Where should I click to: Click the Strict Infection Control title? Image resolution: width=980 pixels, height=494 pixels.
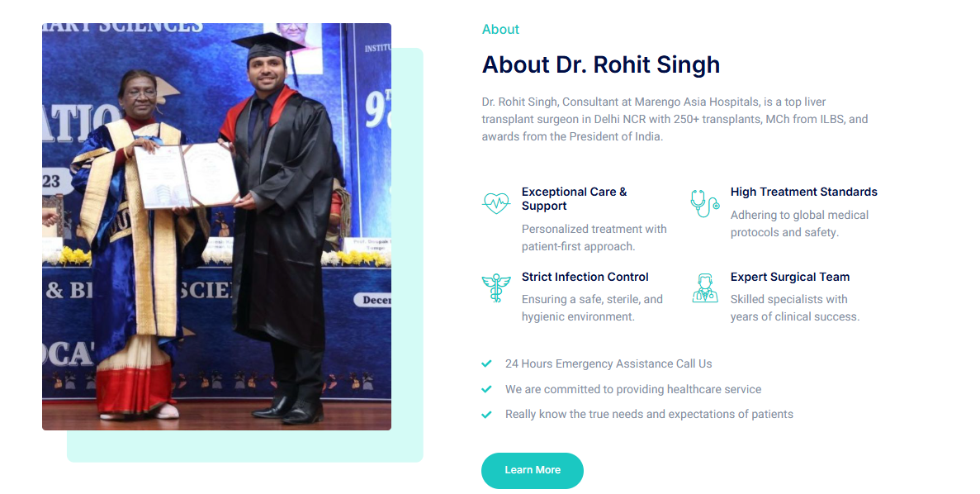point(585,277)
